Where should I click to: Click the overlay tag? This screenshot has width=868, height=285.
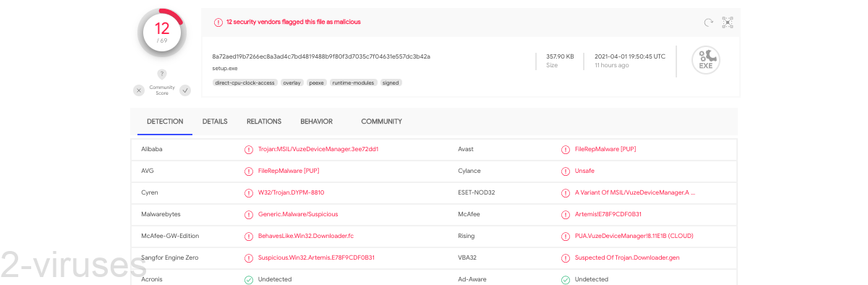(x=292, y=82)
